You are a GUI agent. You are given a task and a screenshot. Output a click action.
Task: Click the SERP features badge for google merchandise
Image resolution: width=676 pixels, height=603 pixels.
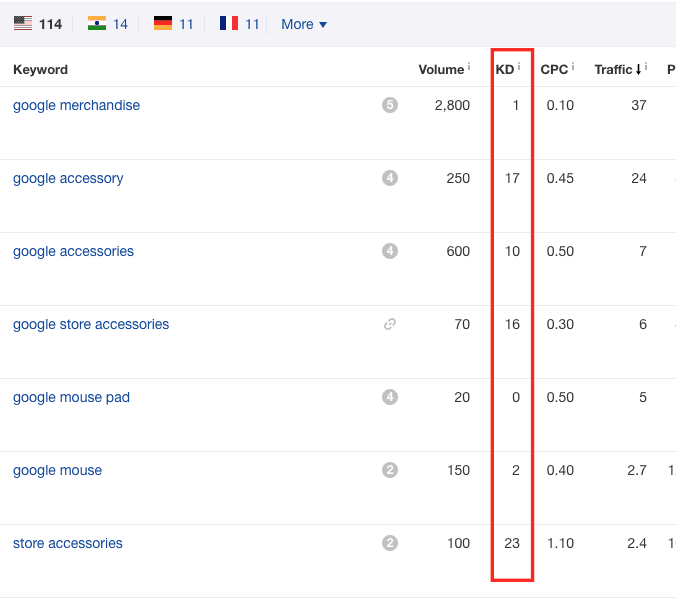click(x=389, y=105)
